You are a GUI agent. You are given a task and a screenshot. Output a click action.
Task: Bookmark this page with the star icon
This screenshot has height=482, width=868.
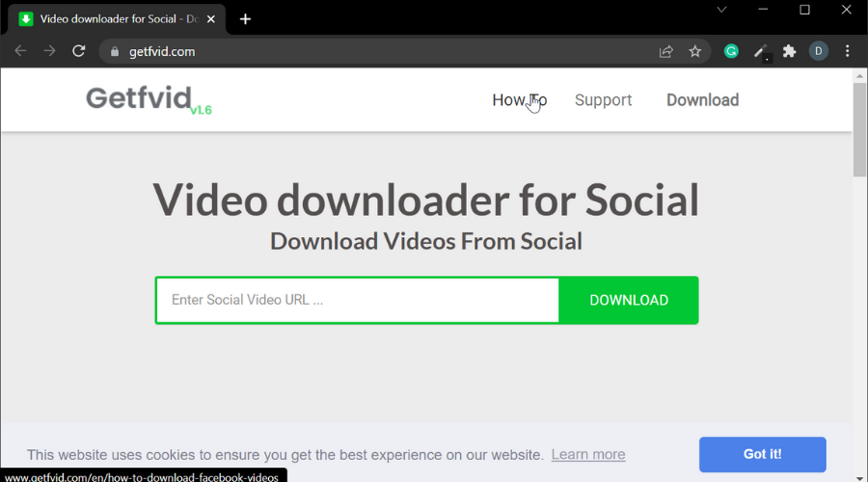point(694,51)
